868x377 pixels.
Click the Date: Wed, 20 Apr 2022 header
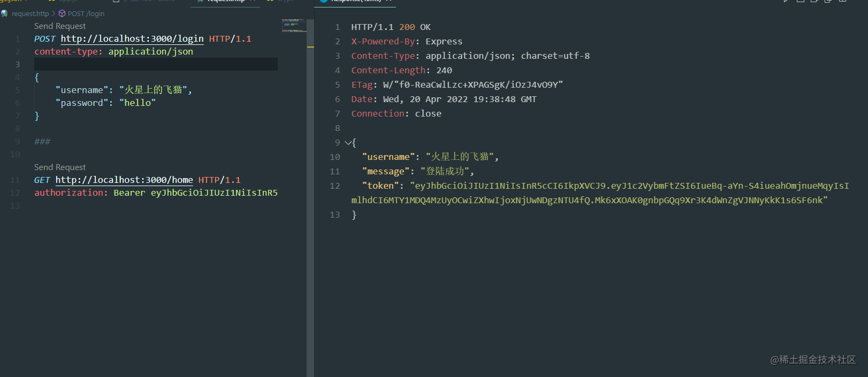click(x=444, y=99)
